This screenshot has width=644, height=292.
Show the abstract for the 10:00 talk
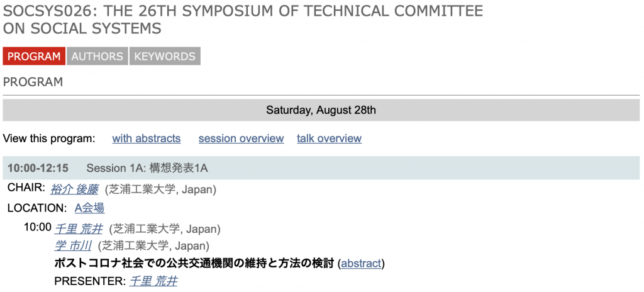pos(361,264)
